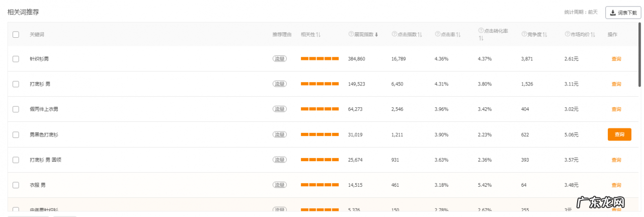Click the 相关性 sort arrows icon
The image size is (644, 217).
coord(318,34)
